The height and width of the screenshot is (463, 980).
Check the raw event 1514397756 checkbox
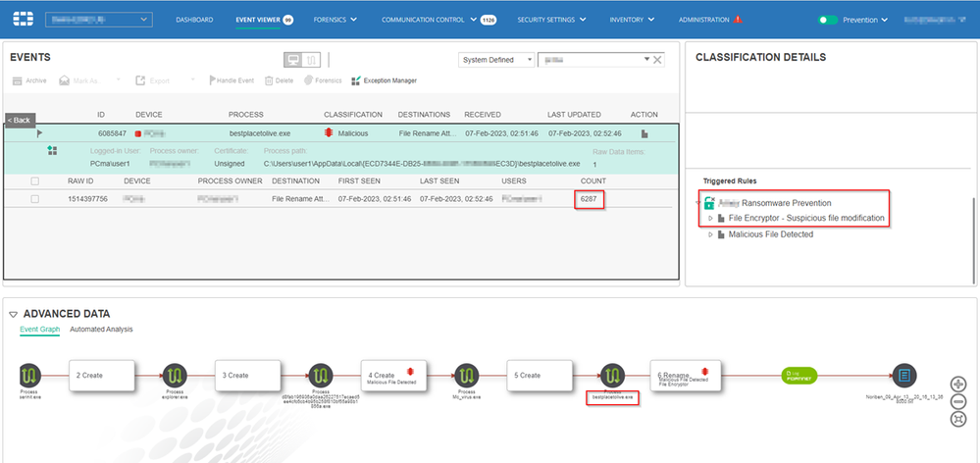point(35,199)
